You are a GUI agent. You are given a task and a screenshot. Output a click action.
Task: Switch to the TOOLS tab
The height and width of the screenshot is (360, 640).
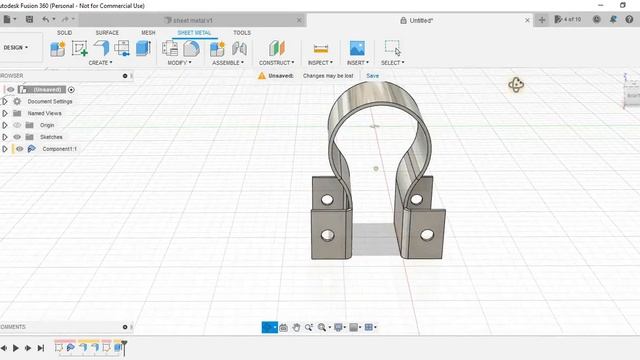click(x=242, y=33)
